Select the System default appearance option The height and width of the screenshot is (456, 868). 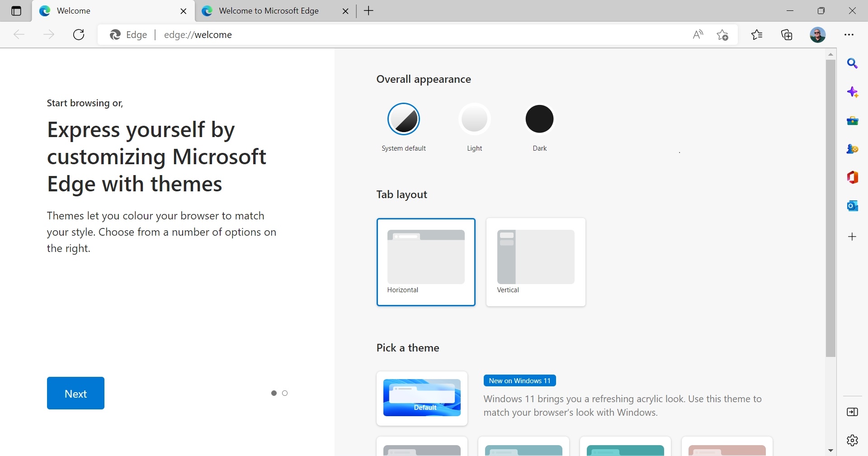click(x=403, y=119)
